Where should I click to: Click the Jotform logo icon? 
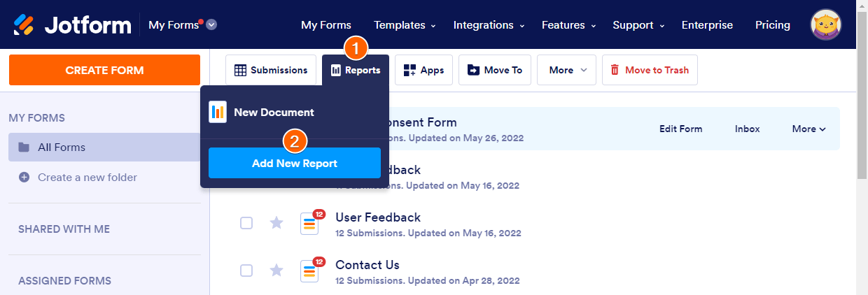(x=24, y=25)
